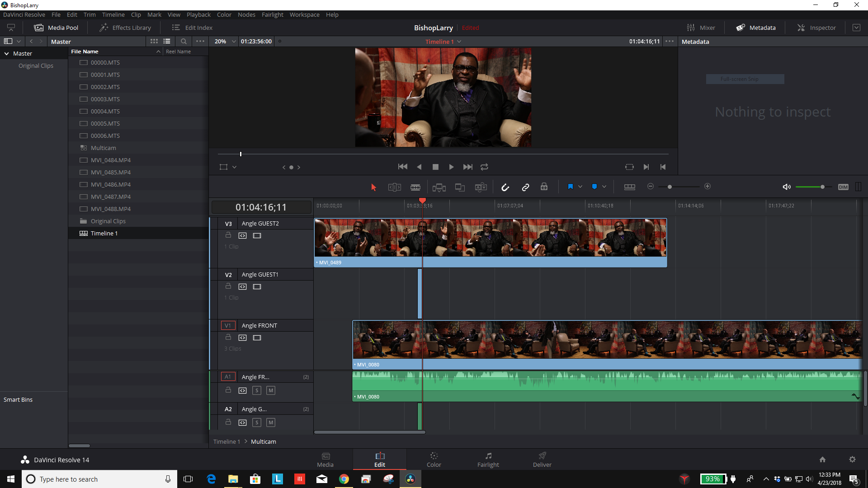The image size is (868, 488).
Task: Adjust the green monitor volume slider
Action: click(822, 187)
